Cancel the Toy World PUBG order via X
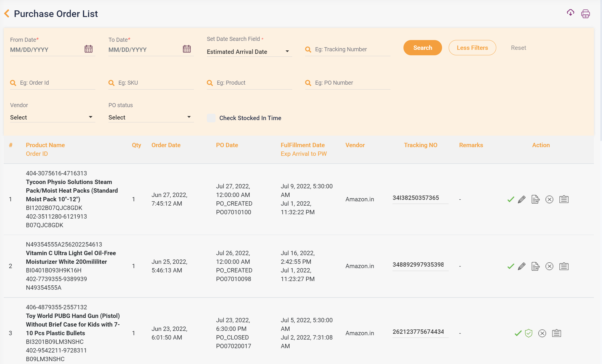602x364 pixels. (x=542, y=333)
